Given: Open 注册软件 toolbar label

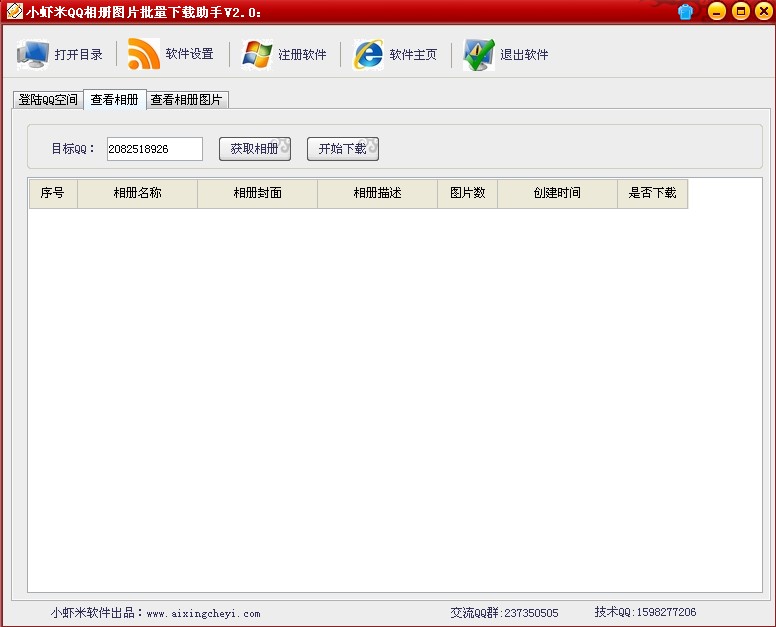Looking at the screenshot, I should tap(302, 54).
